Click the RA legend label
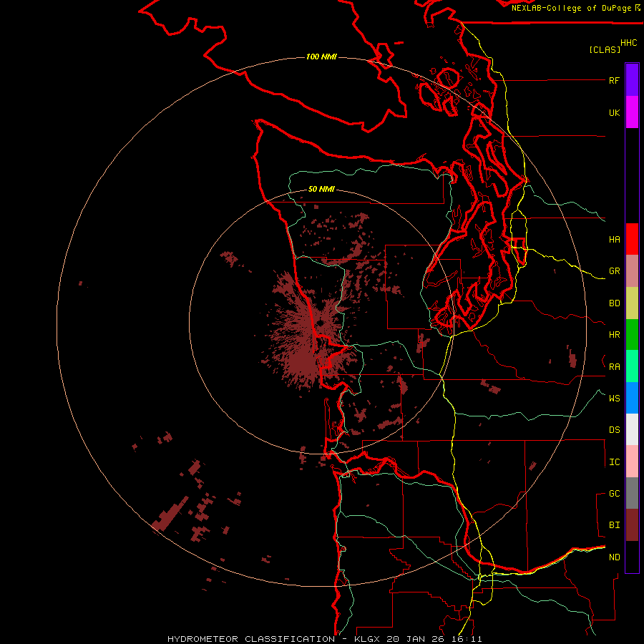644x644 pixels. point(614,366)
